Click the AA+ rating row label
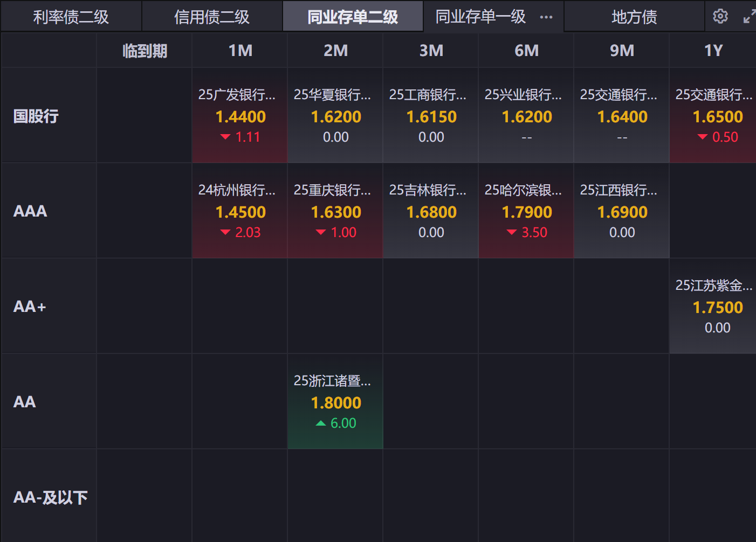Viewport: 756px width, 542px height. [x=30, y=307]
